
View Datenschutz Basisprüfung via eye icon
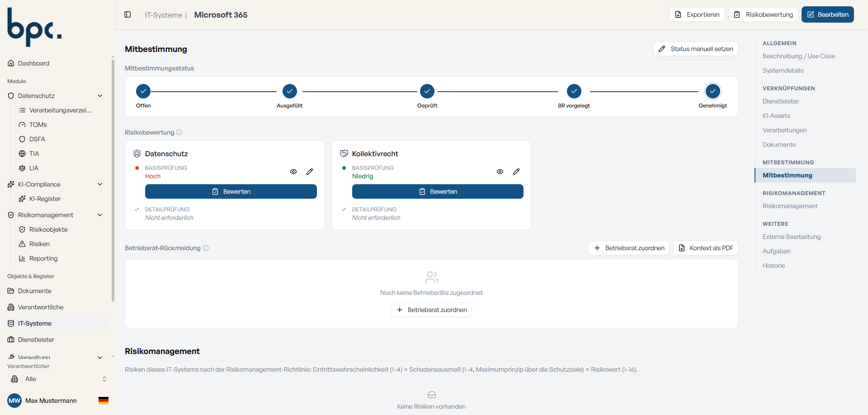point(293,172)
